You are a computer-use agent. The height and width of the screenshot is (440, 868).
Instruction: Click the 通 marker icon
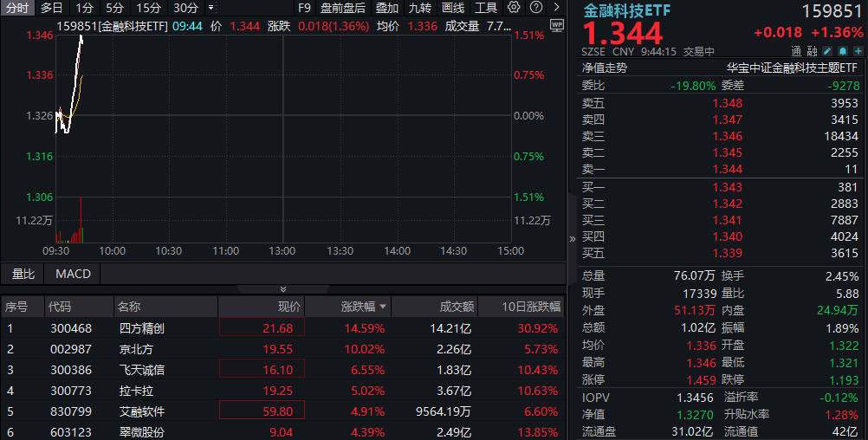point(796,51)
